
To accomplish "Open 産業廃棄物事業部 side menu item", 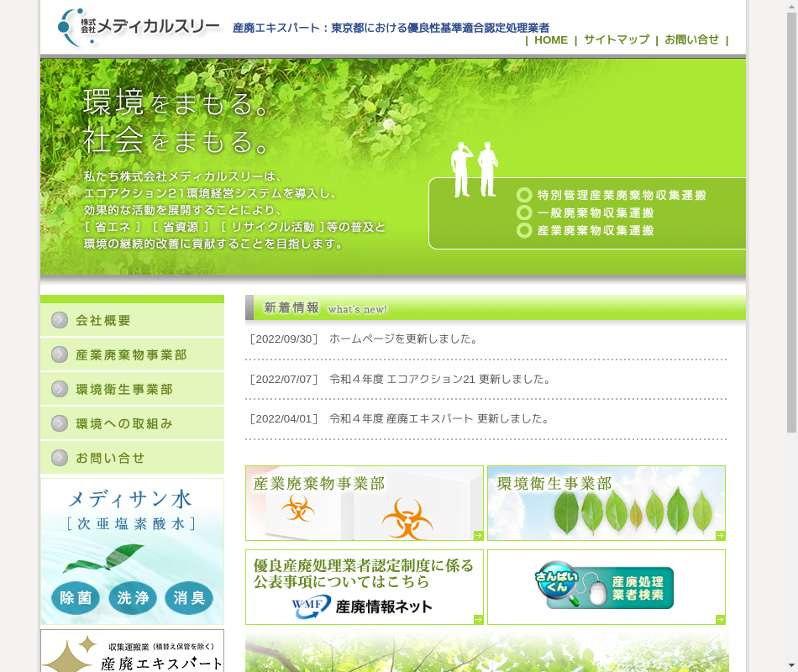I will pyautogui.click(x=133, y=354).
